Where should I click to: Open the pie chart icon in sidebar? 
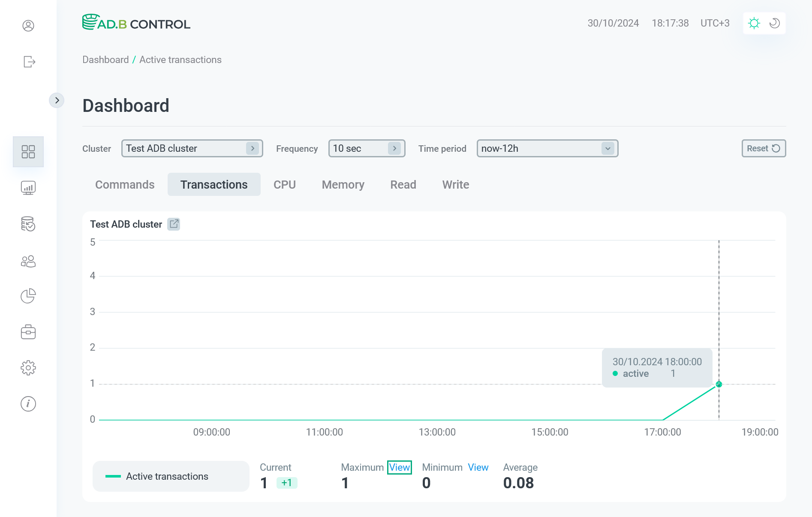coord(28,296)
